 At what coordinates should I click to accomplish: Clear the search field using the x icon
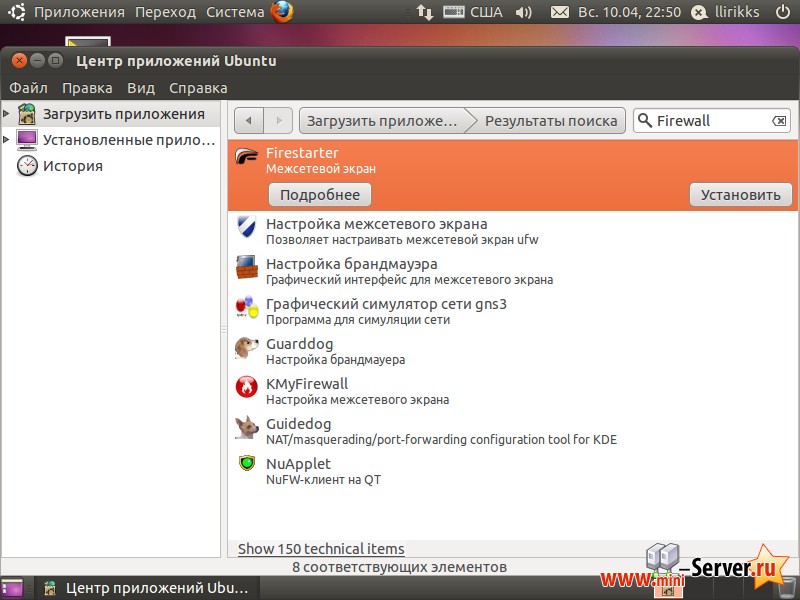(x=779, y=120)
